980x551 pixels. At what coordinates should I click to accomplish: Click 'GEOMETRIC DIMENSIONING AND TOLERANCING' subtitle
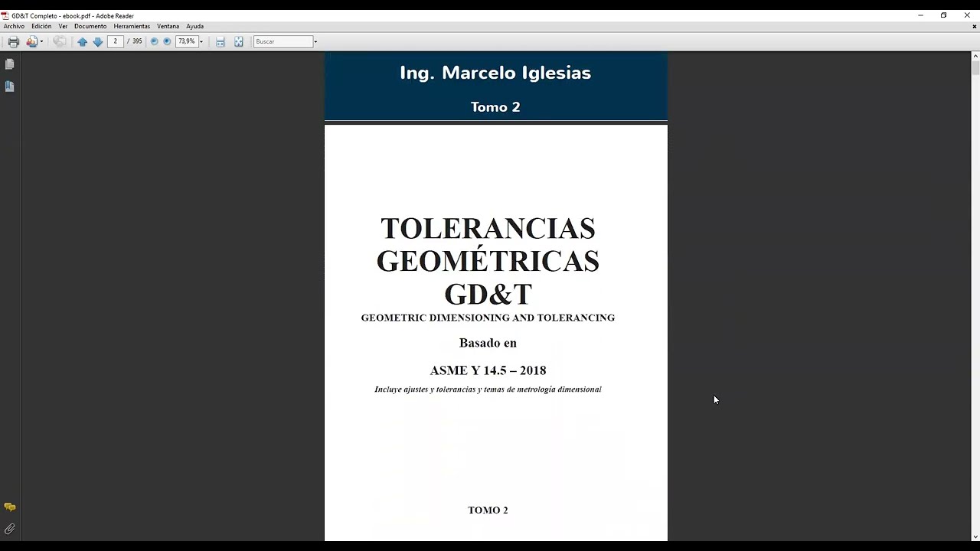[488, 318]
